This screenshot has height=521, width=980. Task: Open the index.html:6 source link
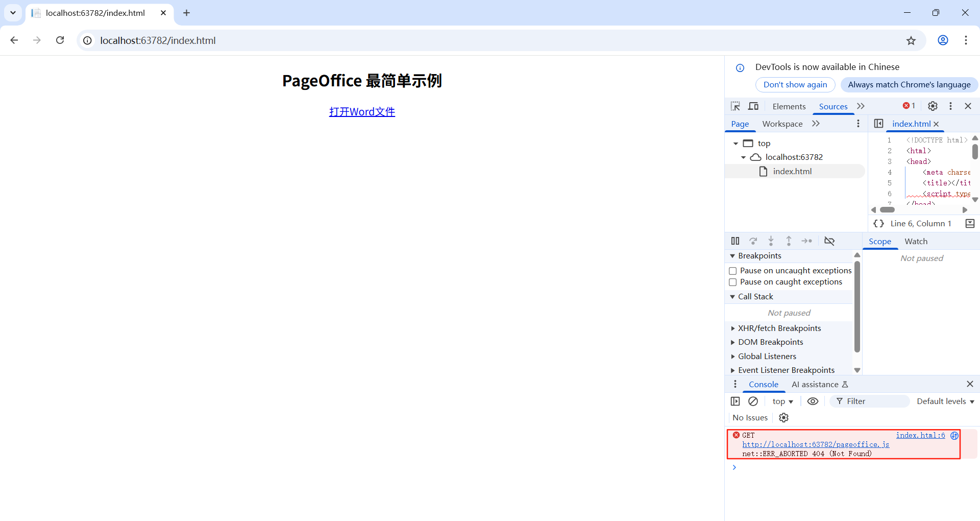pos(920,436)
